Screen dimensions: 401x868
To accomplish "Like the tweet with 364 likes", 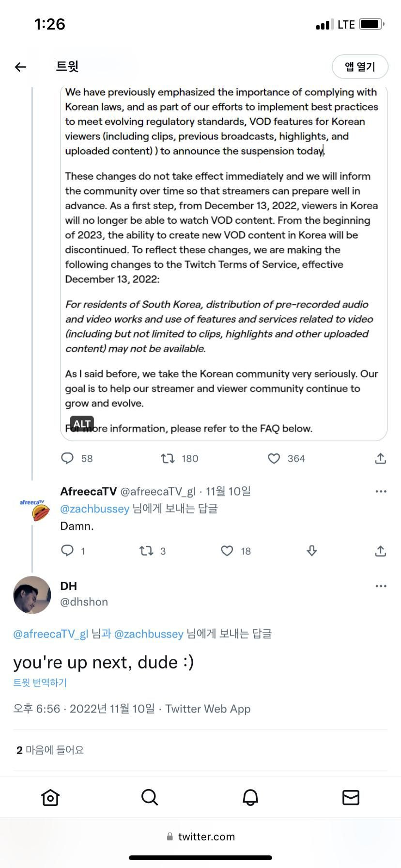I will tap(274, 458).
